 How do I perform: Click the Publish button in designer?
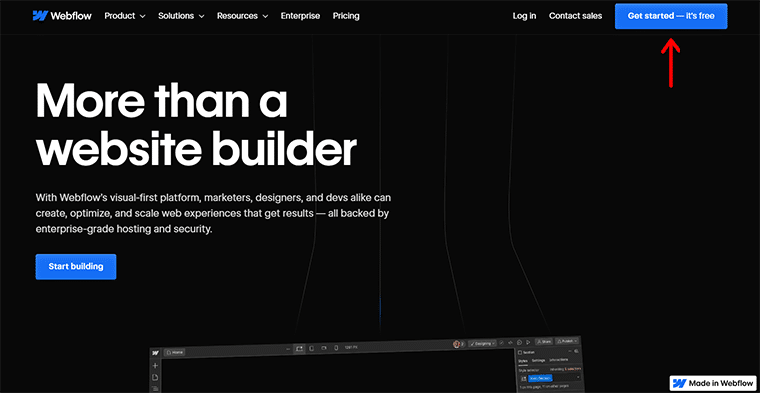click(x=567, y=341)
